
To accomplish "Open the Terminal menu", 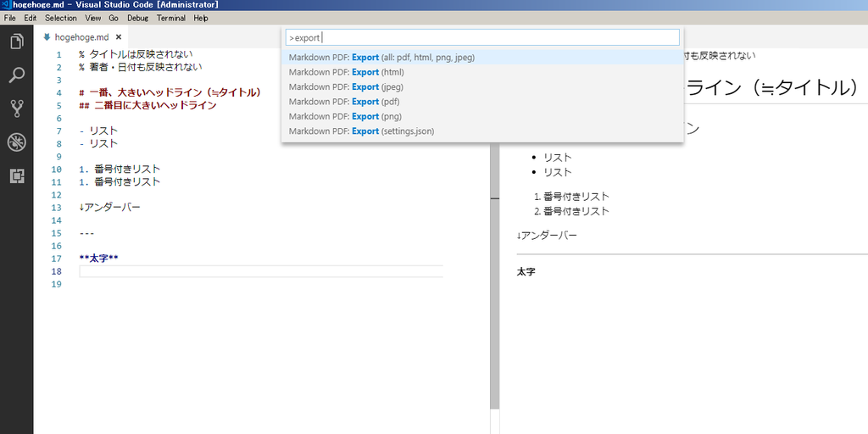I will coord(171,19).
